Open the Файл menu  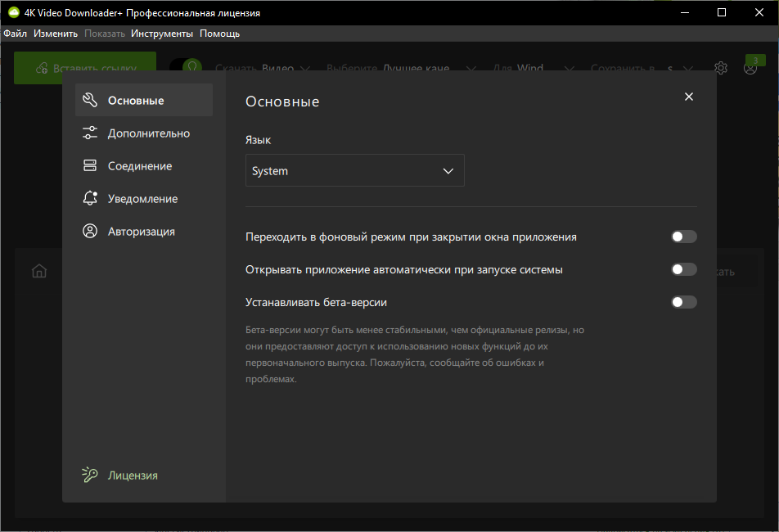coord(16,34)
